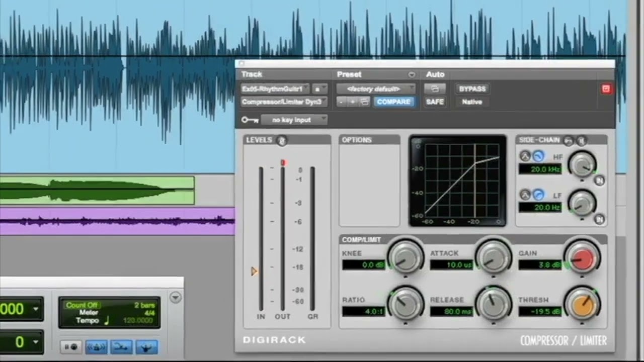The image size is (644, 362).
Task: Click the key input key icon
Action: point(250,120)
